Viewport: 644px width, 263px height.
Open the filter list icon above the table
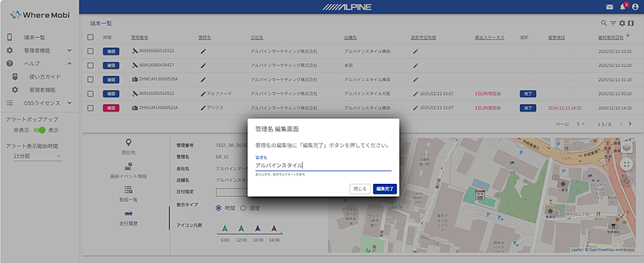coord(613,23)
